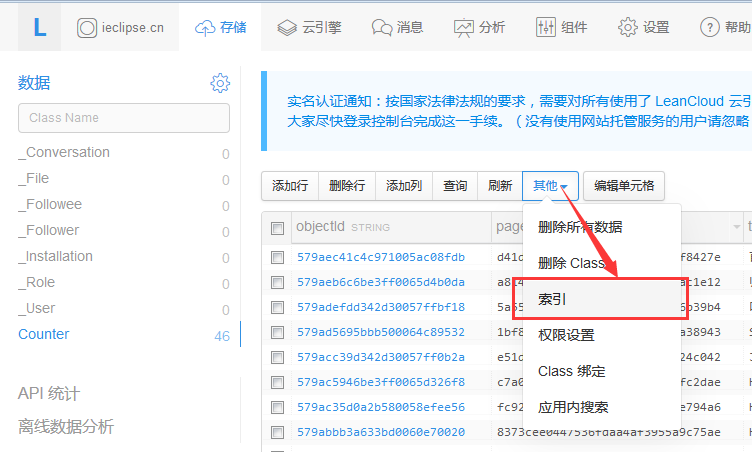Focus the Class Name search field
This screenshot has width=752, height=452.
pos(124,118)
